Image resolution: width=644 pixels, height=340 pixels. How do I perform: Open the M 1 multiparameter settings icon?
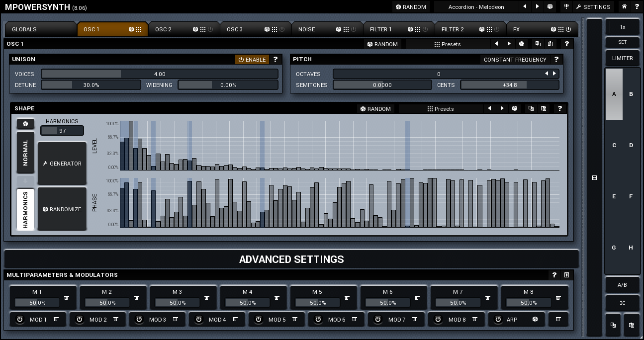point(67,298)
